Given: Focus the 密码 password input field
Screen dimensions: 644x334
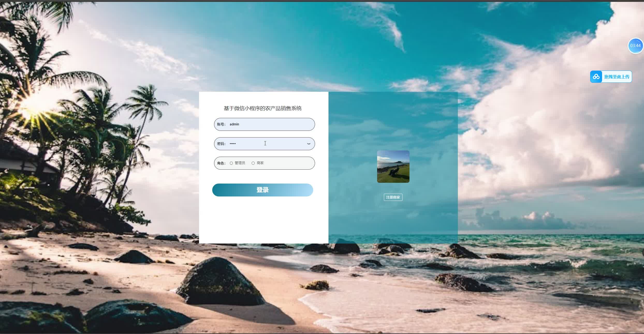Looking at the screenshot, I should 280,144.
